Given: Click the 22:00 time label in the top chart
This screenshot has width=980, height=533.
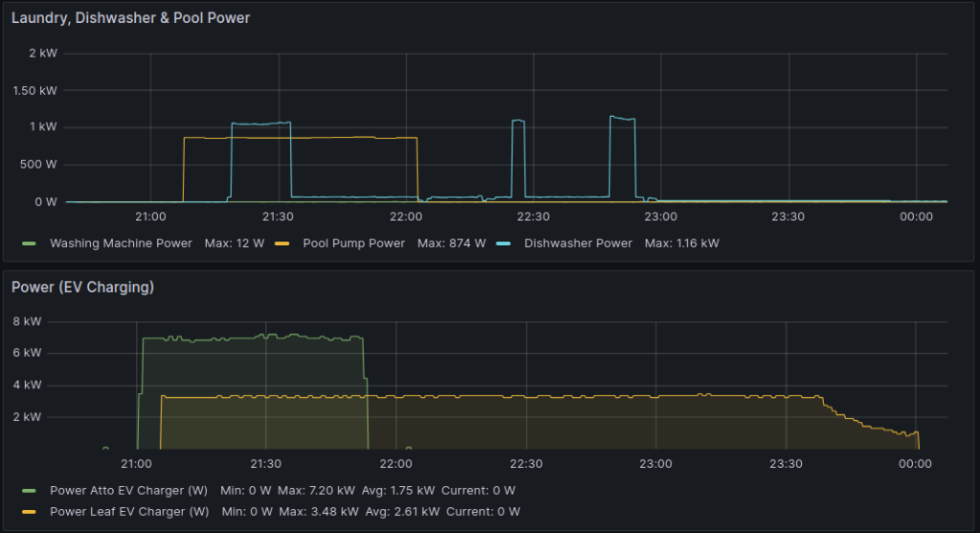Looking at the screenshot, I should pyautogui.click(x=406, y=217).
